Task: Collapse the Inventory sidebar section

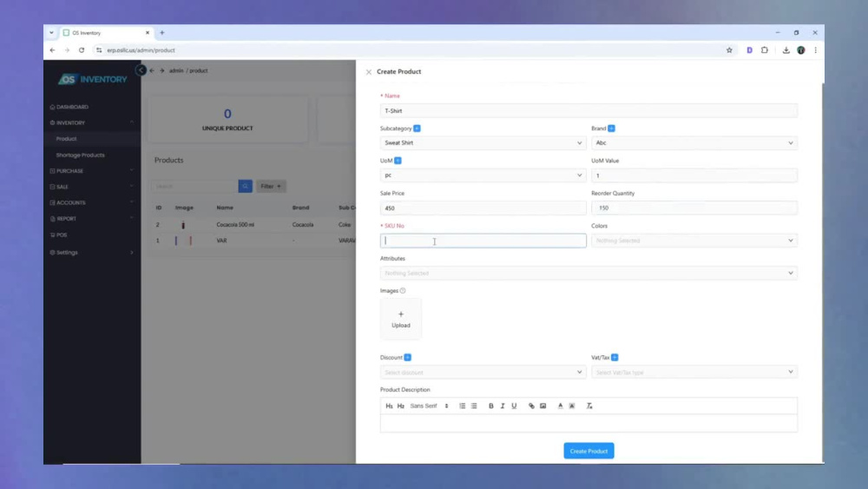Action: (x=91, y=123)
